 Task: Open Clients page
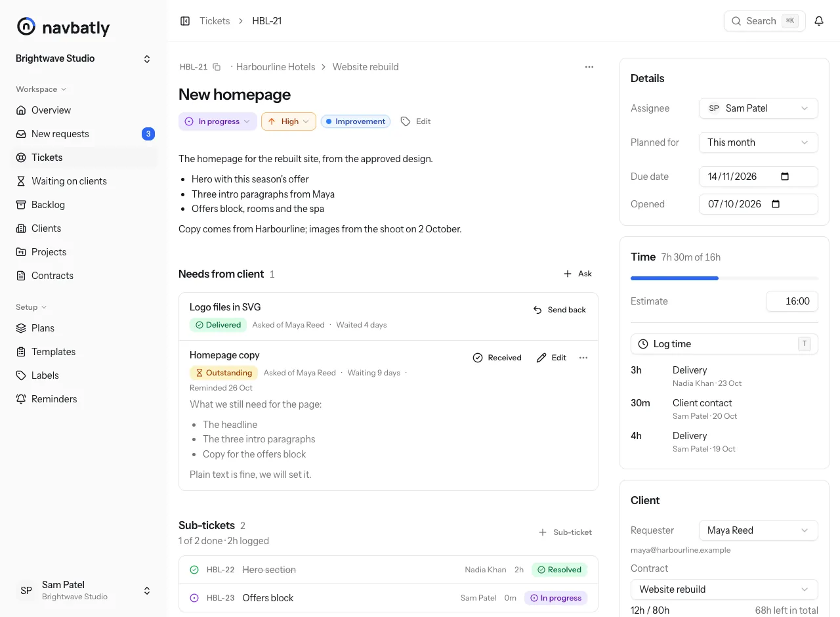point(84,228)
